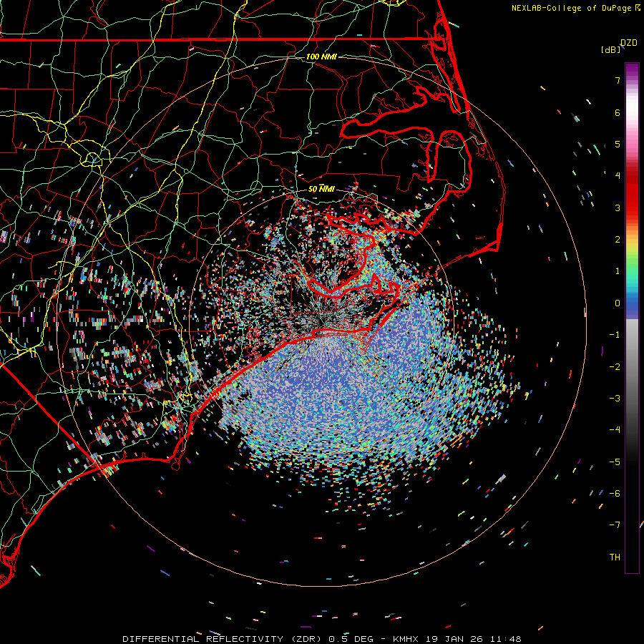Screen dimensions: 644x644
Task: Select the 3 dB scale label
Action: 618,208
